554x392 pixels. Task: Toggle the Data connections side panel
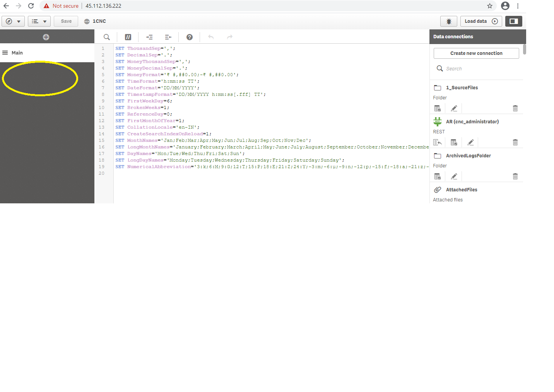pos(513,21)
